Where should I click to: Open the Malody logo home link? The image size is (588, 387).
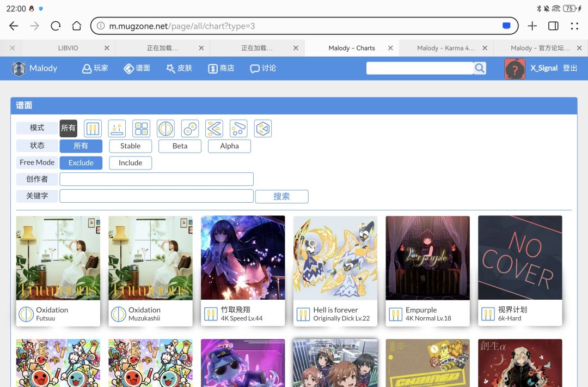pyautogui.click(x=34, y=68)
